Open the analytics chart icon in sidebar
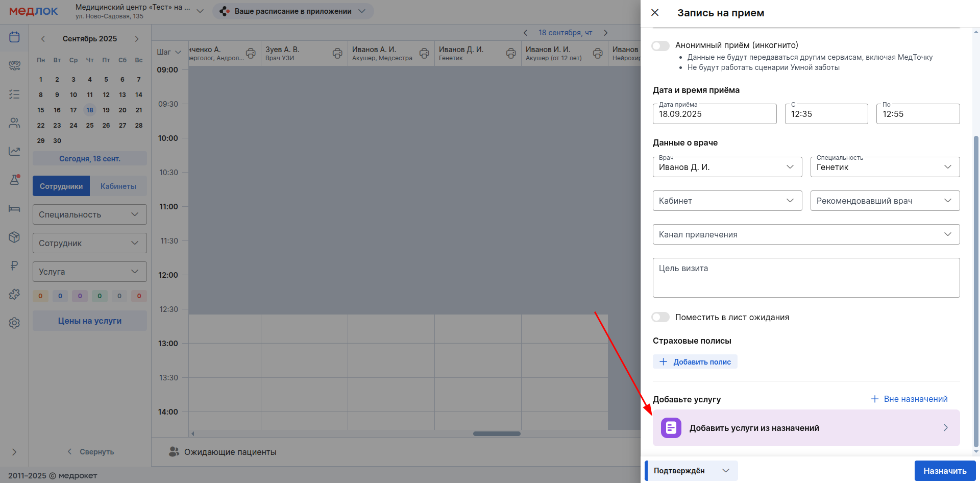Screen dimensions: 980x483 14,151
